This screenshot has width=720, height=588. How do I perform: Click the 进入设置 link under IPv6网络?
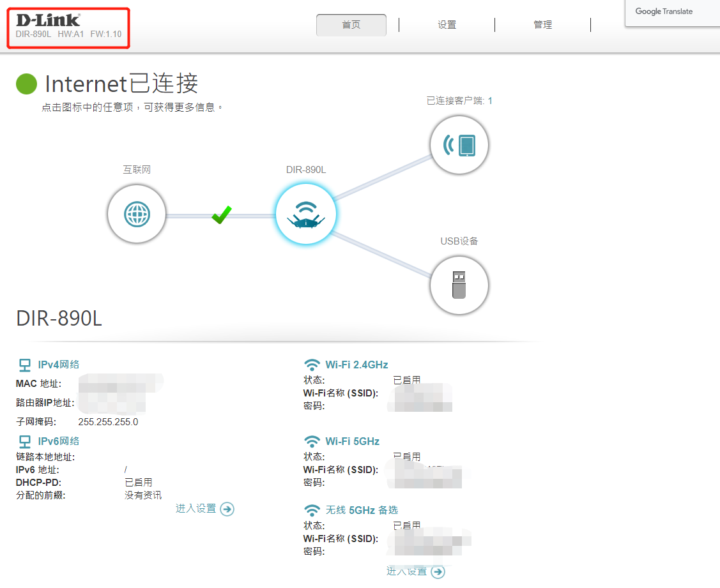tap(195, 509)
